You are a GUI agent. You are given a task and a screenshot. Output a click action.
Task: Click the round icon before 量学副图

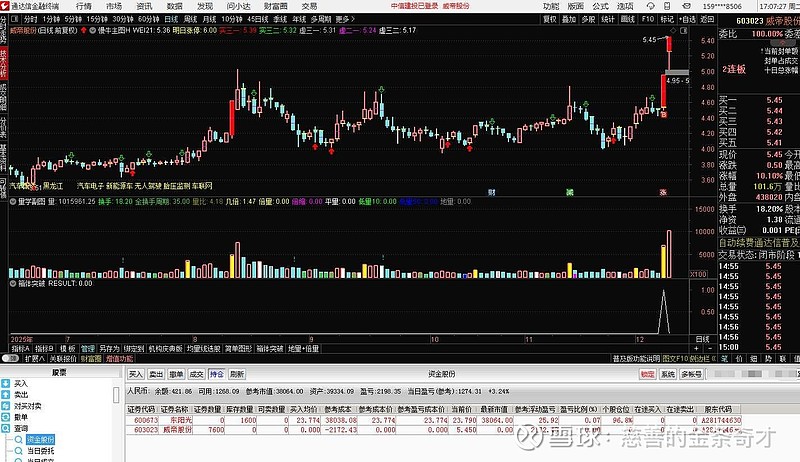13,201
